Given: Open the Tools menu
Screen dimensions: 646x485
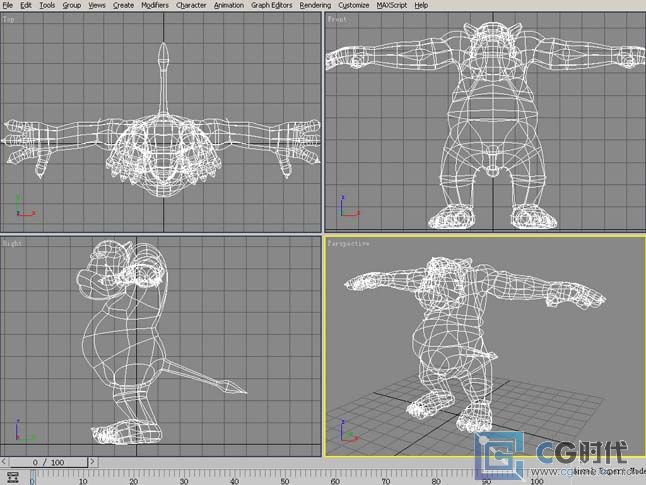Looking at the screenshot, I should [x=47, y=5].
